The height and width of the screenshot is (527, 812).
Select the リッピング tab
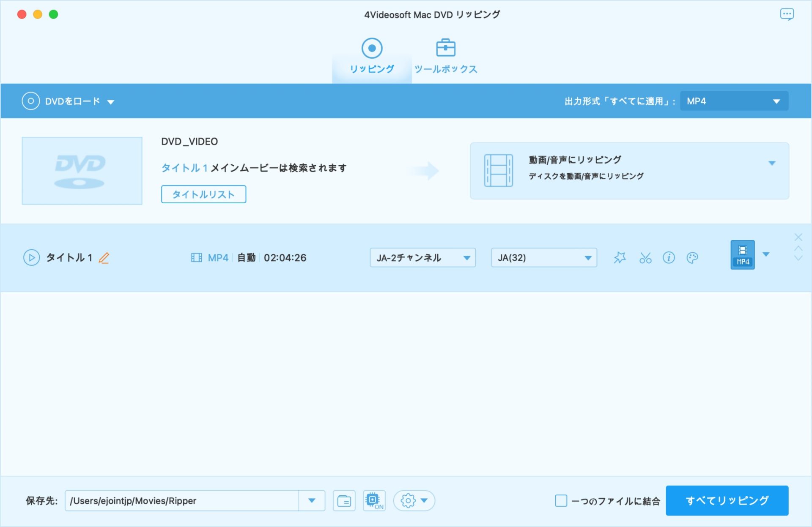tap(371, 55)
